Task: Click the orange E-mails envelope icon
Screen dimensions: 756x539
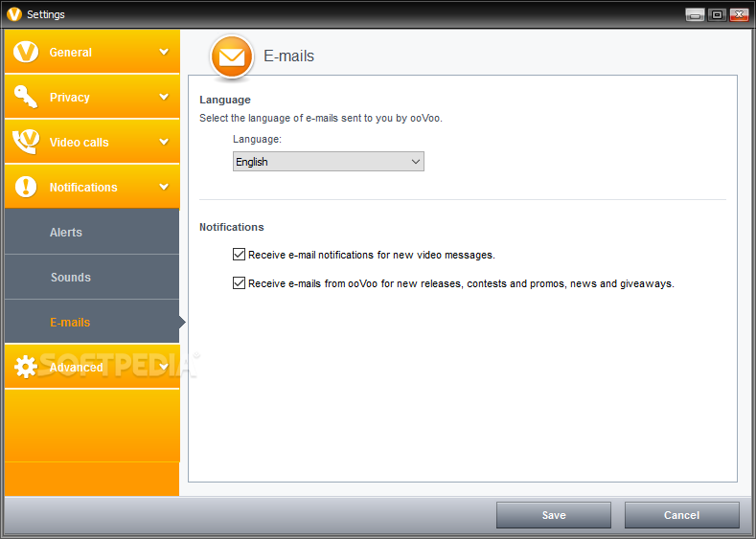Action: tap(232, 56)
